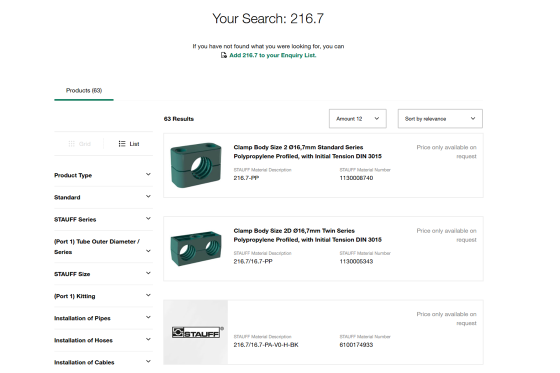Expand the STAUFF Series filter
Image resolution: width=560 pixels, height=373 pixels.
(103, 219)
